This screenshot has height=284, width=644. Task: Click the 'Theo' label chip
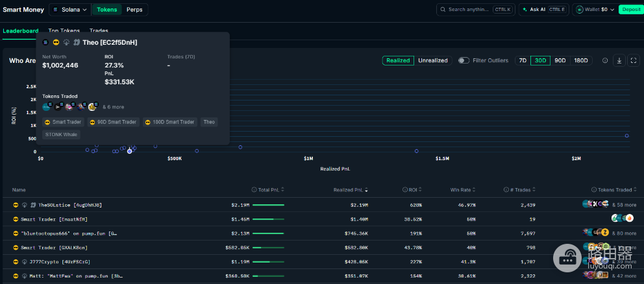coord(209,123)
